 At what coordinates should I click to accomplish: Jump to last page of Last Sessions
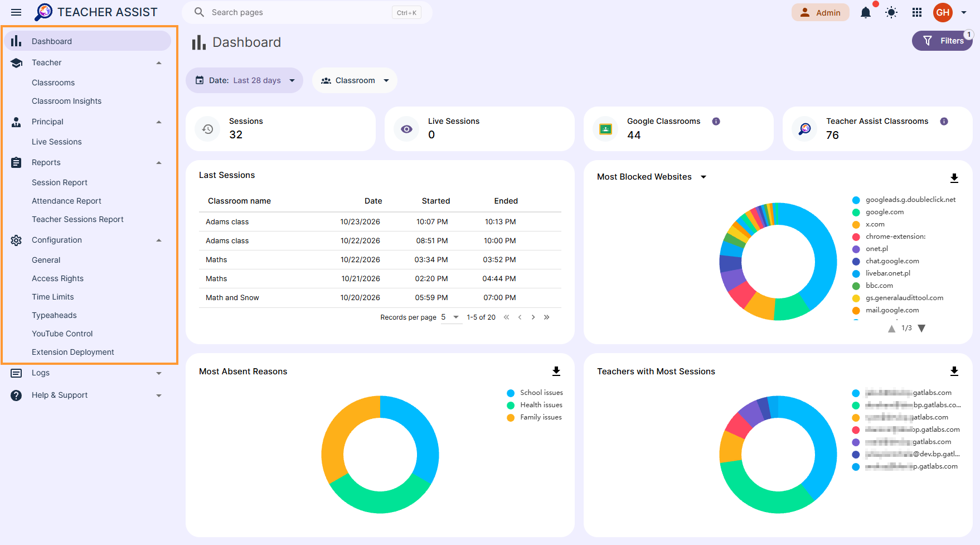(x=546, y=317)
